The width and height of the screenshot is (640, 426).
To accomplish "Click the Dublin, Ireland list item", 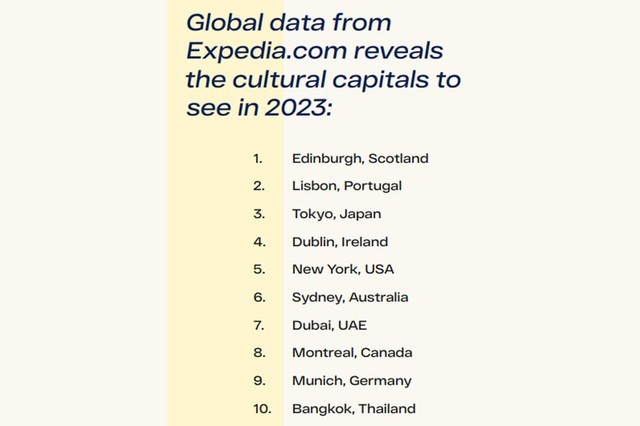I will 340,242.
